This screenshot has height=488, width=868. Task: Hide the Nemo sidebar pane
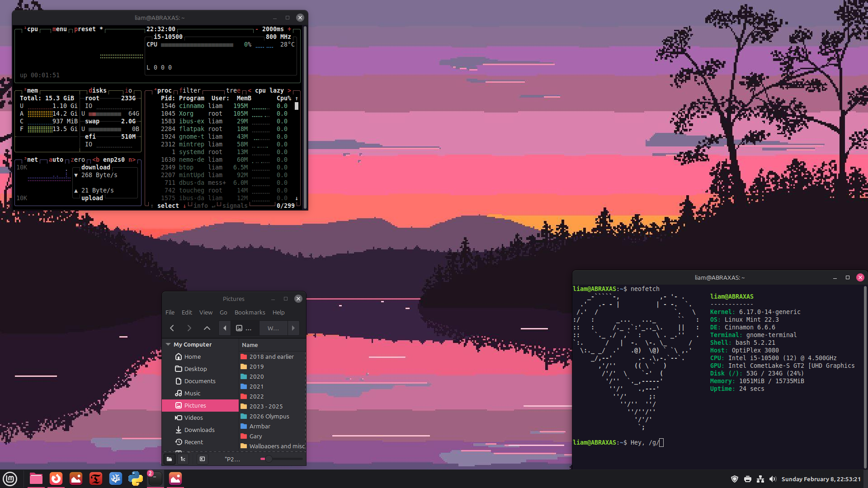[202, 459]
